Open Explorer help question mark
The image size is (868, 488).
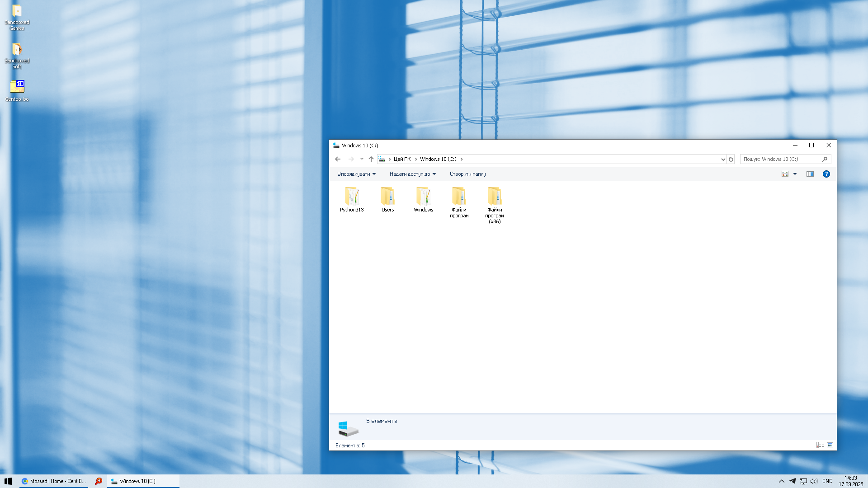tap(826, 174)
